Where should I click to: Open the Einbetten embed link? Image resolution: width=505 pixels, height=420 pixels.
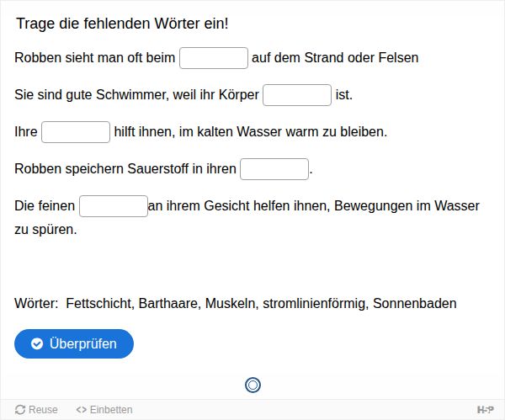point(104,410)
